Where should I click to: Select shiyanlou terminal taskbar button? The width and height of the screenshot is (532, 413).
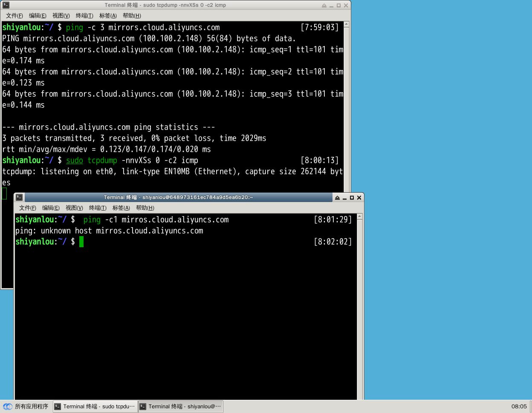click(181, 407)
